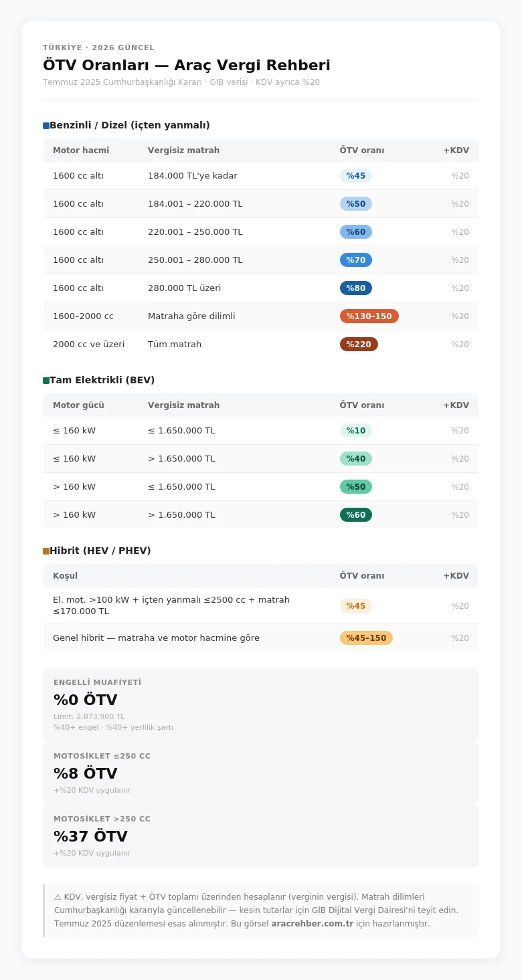Click the %130–150 ÖTV rate badge
Viewport: 522px width, 980px height.
pyautogui.click(x=369, y=316)
